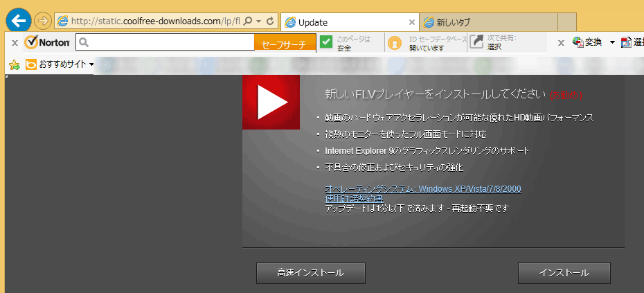This screenshot has width=644, height=293.
Task: Open the 変換 dropdown arrow
Action: point(612,42)
